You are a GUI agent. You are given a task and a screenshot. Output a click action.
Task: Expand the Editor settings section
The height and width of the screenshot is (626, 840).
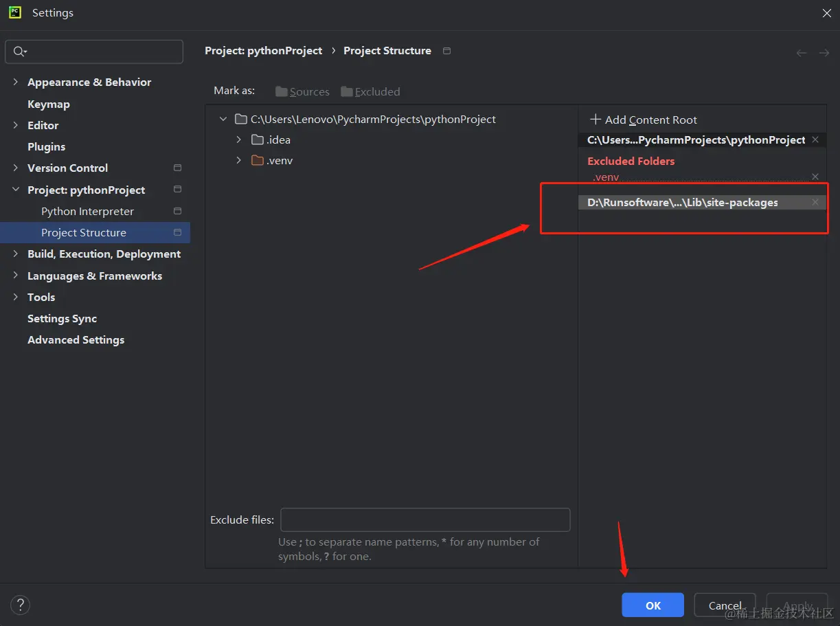tap(15, 125)
